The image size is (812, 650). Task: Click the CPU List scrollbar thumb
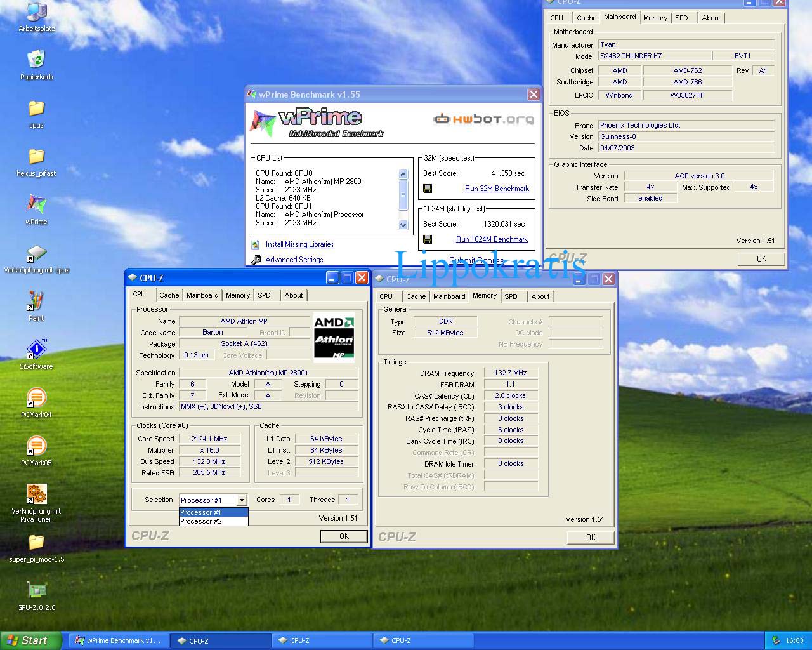tap(403, 195)
